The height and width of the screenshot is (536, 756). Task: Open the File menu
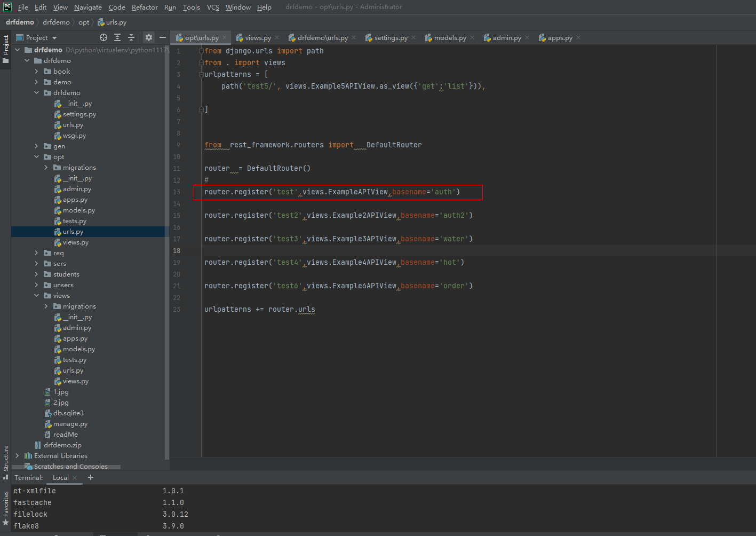tap(23, 7)
